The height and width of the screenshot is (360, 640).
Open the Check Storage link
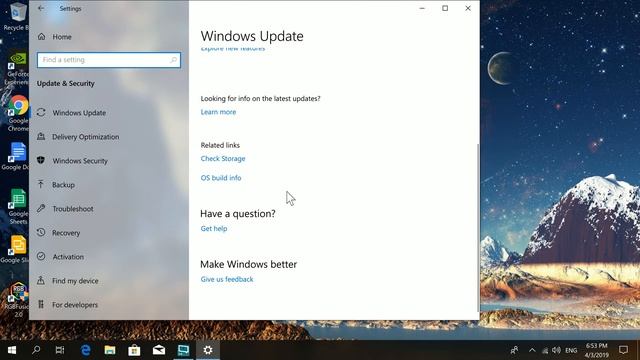pos(223,158)
